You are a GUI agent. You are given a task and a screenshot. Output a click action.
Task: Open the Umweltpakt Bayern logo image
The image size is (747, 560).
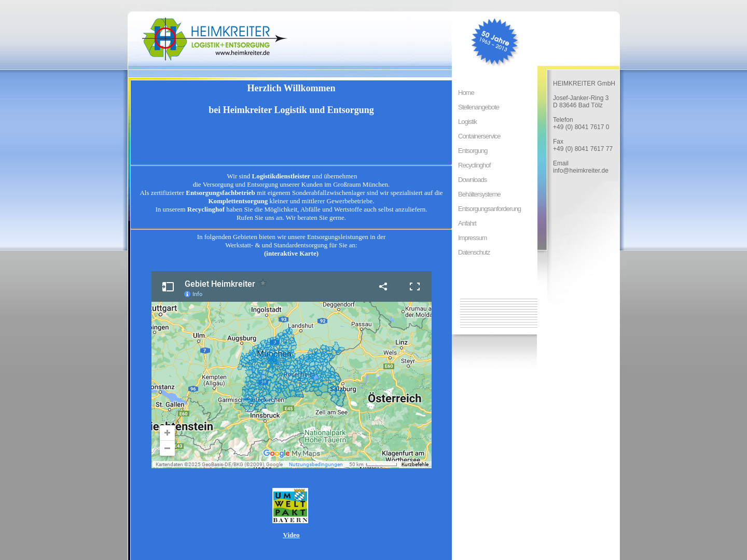(290, 506)
